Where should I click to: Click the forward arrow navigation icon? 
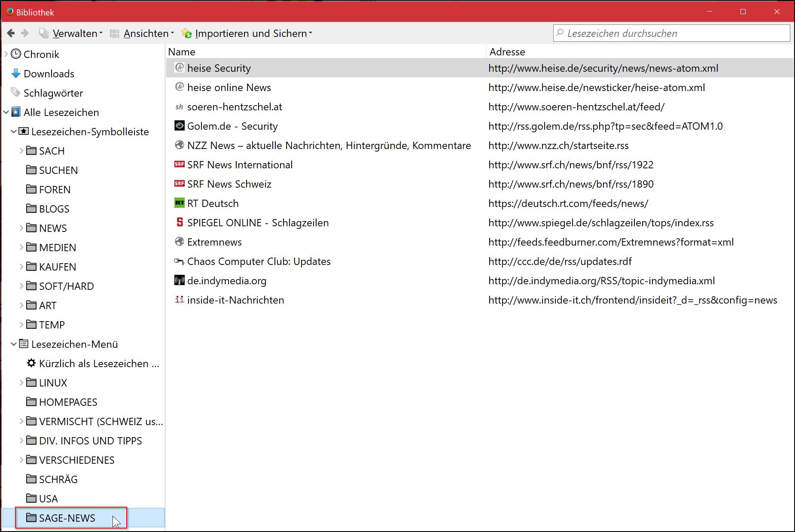click(25, 33)
